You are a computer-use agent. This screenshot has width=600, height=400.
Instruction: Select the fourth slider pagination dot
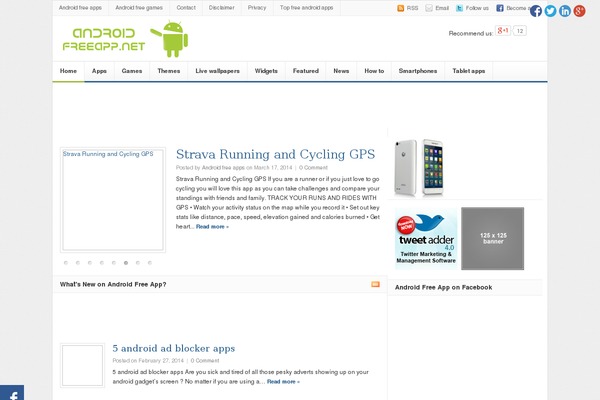point(102,263)
